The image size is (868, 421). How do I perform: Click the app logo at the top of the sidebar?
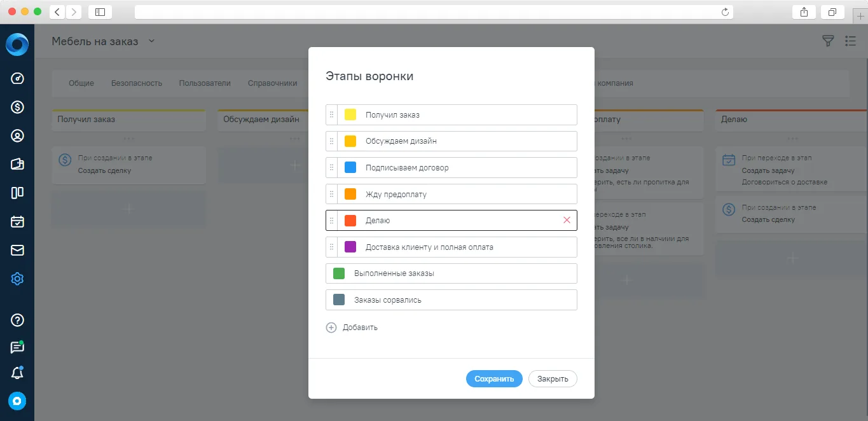pos(17,45)
